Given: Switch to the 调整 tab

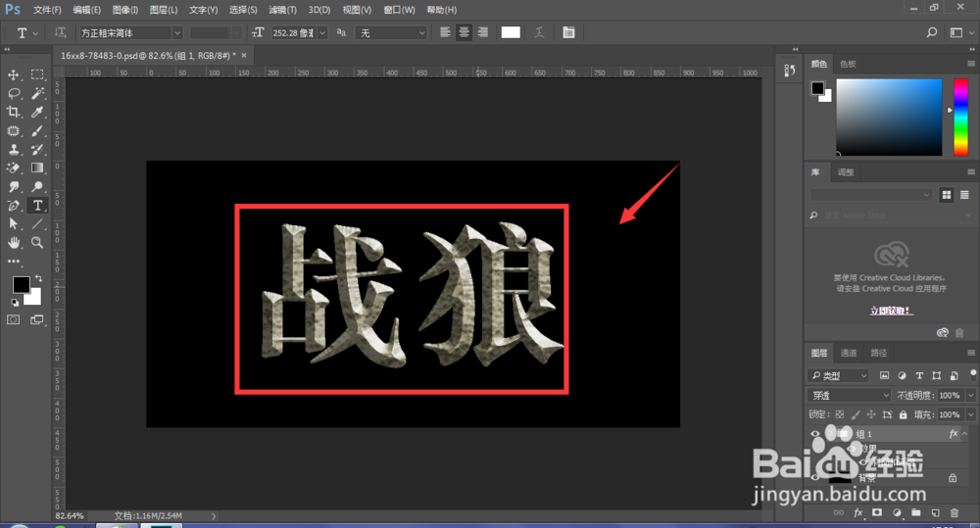Looking at the screenshot, I should click(x=846, y=171).
